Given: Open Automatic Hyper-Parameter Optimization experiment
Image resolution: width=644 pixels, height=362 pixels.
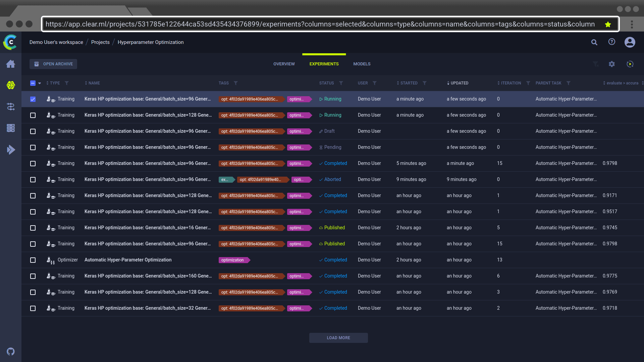Looking at the screenshot, I should tap(128, 260).
